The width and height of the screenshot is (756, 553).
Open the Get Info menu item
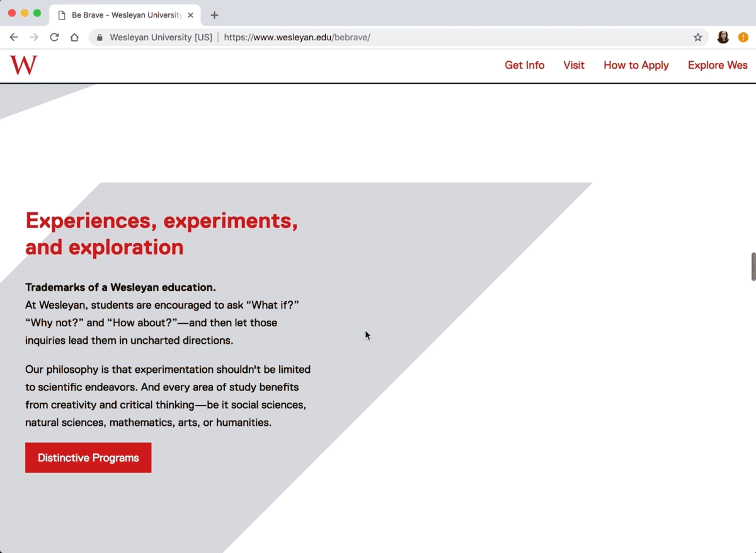click(524, 65)
